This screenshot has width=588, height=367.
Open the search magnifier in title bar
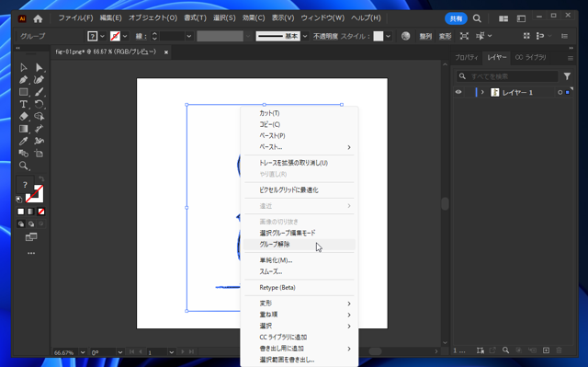coord(477,18)
